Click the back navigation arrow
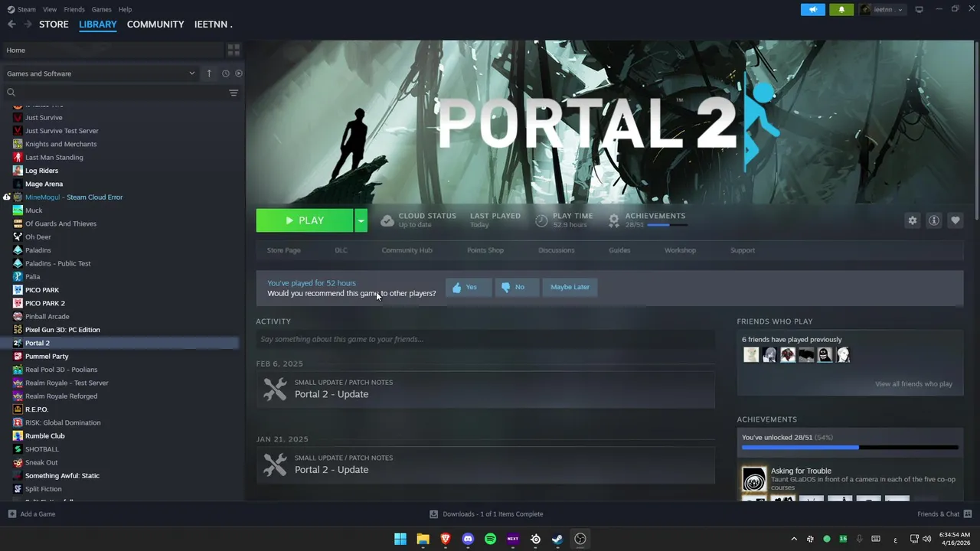 tap(11, 24)
